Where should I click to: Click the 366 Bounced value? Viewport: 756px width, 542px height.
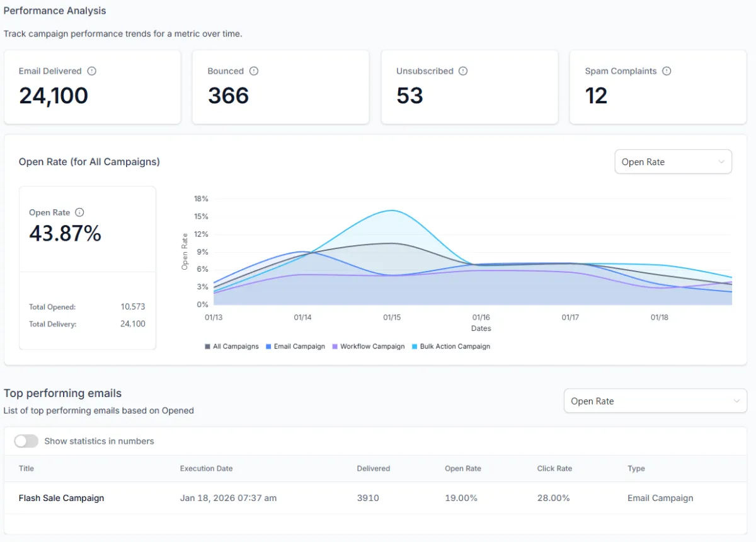point(228,96)
